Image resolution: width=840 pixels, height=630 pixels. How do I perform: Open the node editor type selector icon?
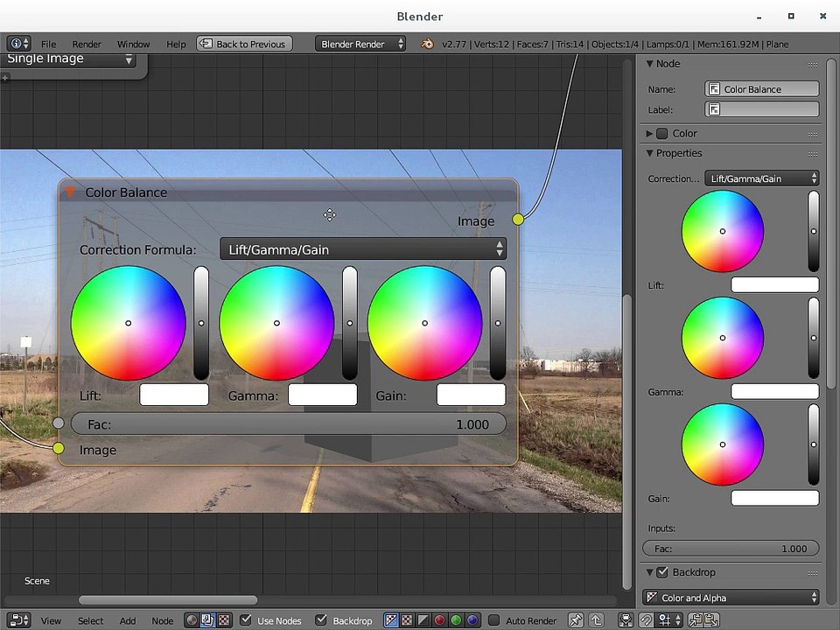pyautogui.click(x=19, y=620)
